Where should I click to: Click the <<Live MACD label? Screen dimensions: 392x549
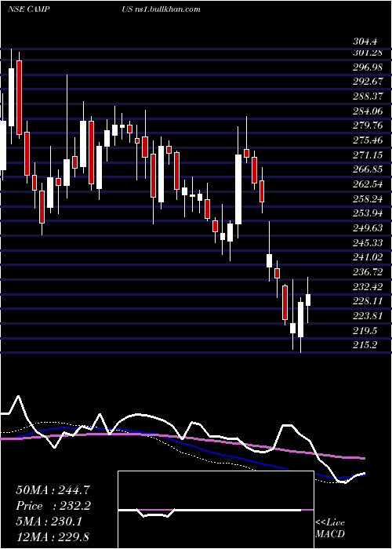pyautogui.click(x=330, y=528)
